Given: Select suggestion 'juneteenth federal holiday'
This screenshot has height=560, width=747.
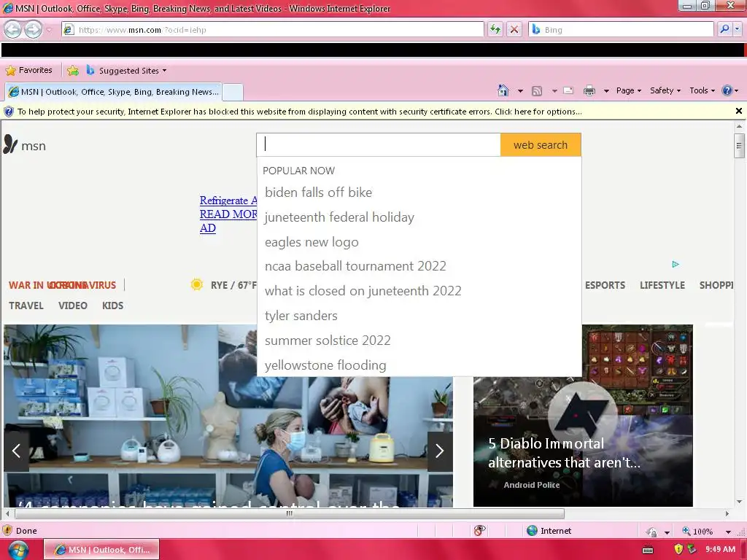Looking at the screenshot, I should [339, 217].
